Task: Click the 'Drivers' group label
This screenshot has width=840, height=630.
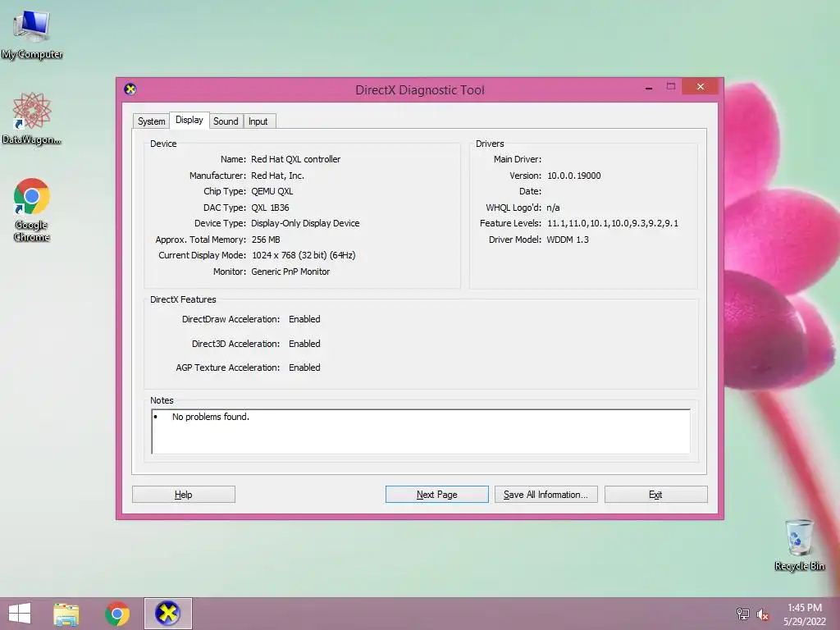Action: 490,144
